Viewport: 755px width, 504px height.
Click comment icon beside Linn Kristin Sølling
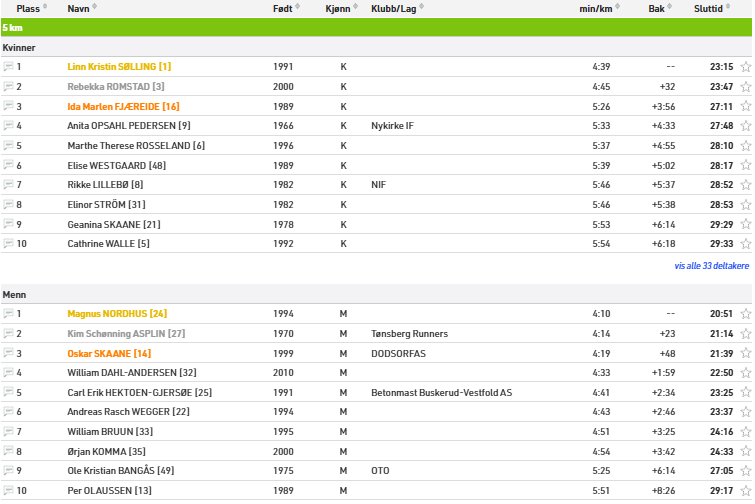[x=9, y=67]
